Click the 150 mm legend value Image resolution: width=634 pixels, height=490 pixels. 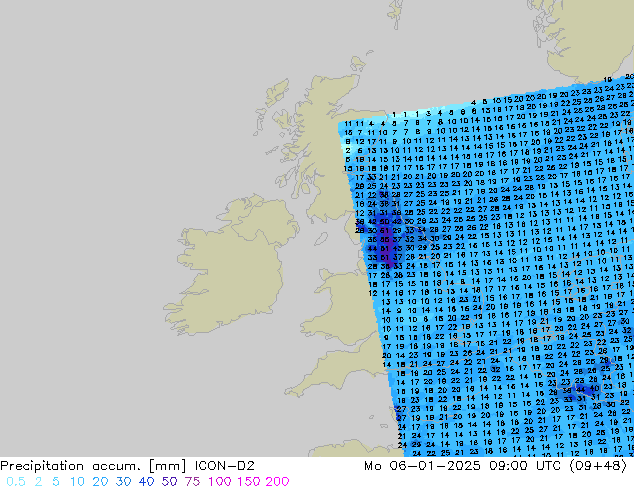(x=249, y=482)
